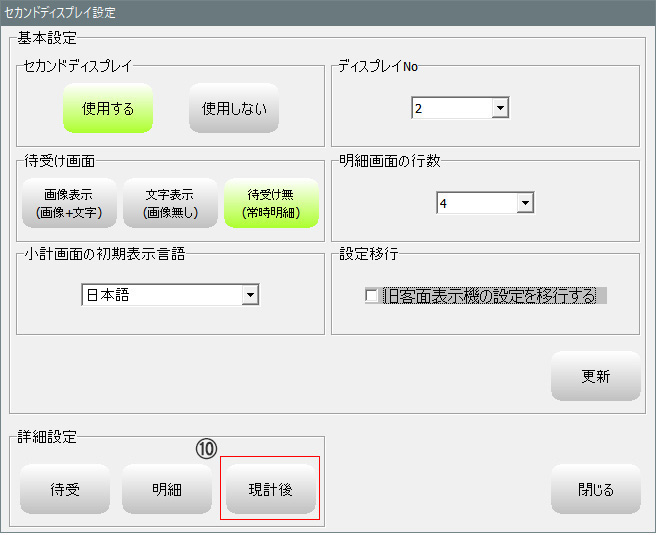Expand the 小計画面の初期表示言語 dropdown arrow

point(250,295)
